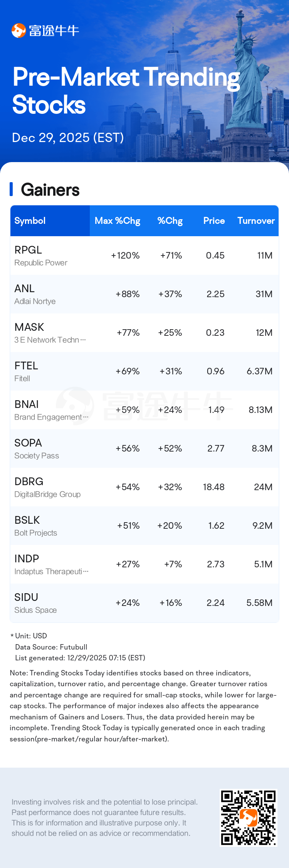
Task: Click the QR code at bottom right
Action: (248, 818)
